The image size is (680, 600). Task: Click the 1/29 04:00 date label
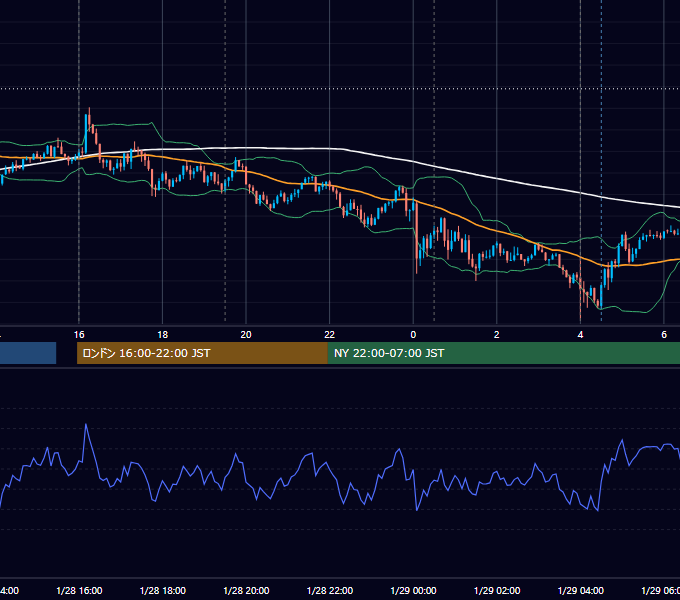(x=580, y=590)
